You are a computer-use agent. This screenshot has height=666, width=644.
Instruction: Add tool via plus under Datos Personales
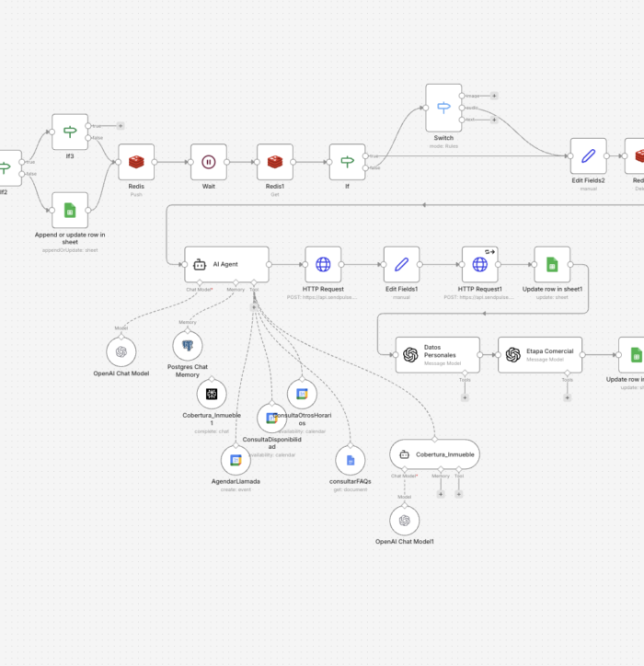coord(465,397)
